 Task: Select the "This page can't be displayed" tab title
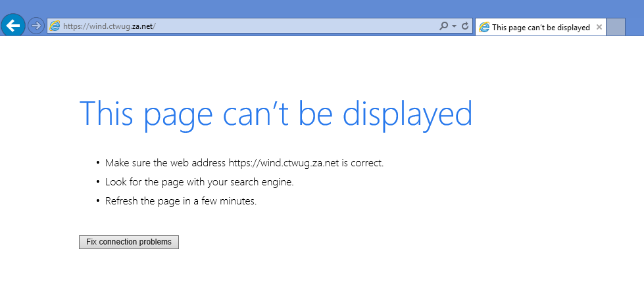click(x=541, y=28)
